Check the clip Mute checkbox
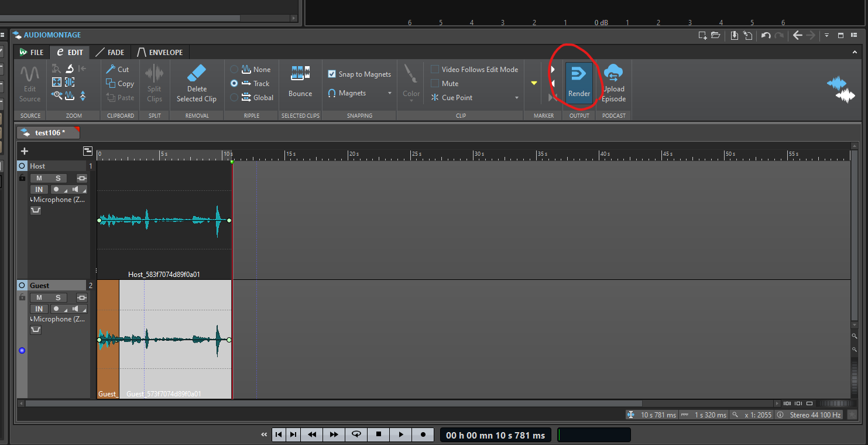868x445 pixels. tap(435, 84)
